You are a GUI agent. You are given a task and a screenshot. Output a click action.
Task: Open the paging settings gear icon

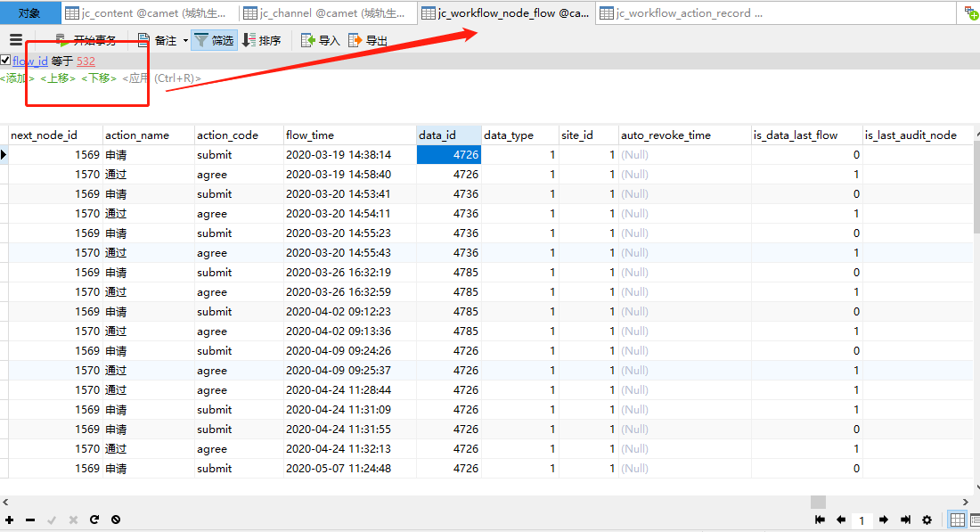pyautogui.click(x=927, y=520)
